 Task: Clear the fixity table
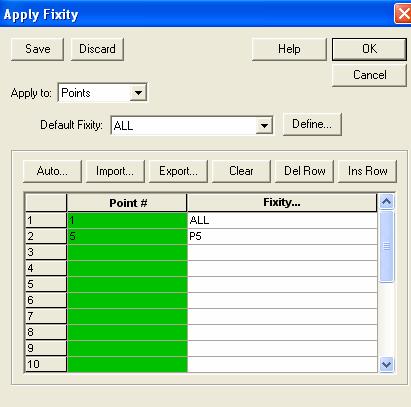coord(241,171)
